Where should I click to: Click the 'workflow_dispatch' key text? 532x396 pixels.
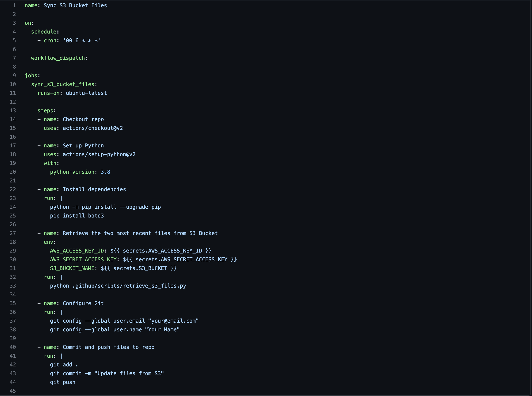58,58
